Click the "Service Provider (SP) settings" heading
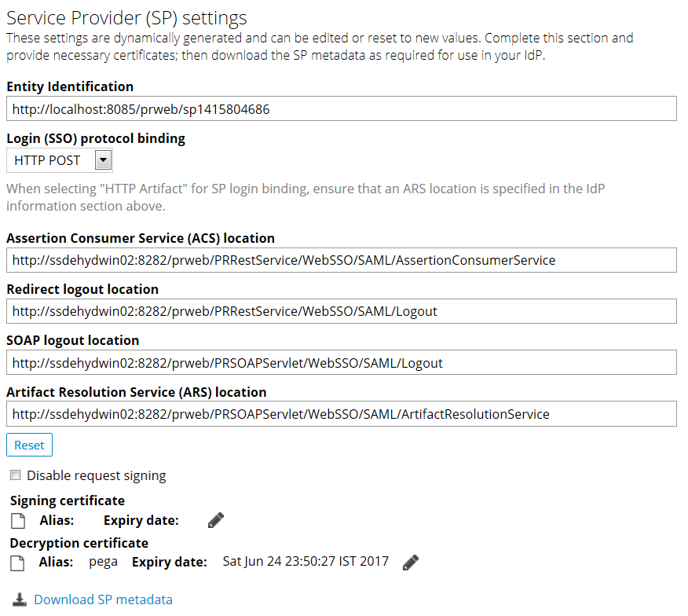Image resolution: width=688 pixels, height=616 pixels. click(x=126, y=17)
